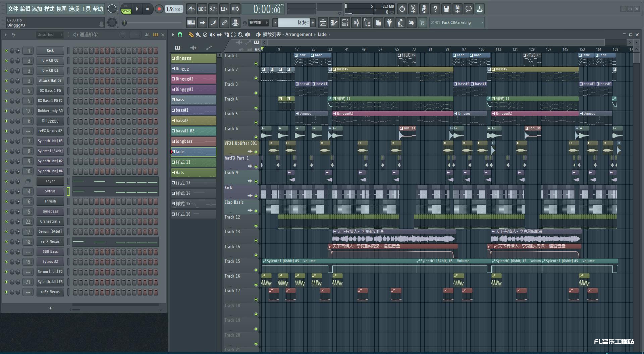This screenshot has height=354, width=644.
Task: Open the Edit (编辑) menu
Action: point(25,9)
